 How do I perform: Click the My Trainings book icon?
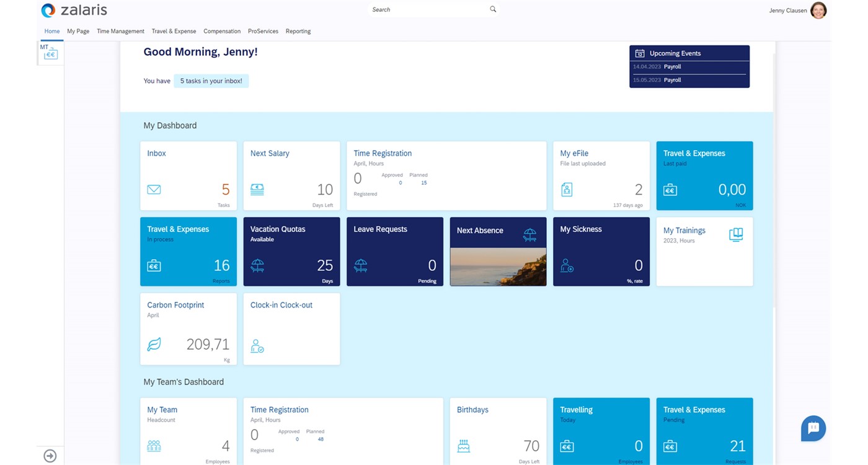735,234
